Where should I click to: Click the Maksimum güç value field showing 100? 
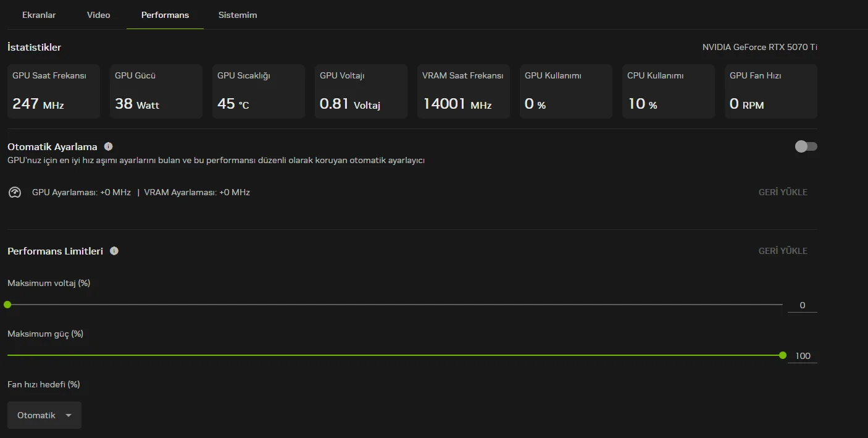[x=803, y=356]
